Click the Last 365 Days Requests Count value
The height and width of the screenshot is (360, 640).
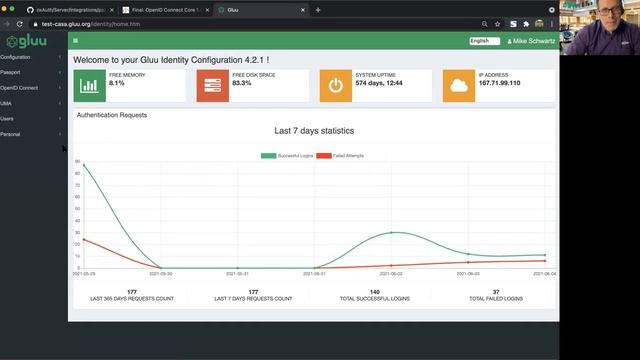click(x=132, y=292)
